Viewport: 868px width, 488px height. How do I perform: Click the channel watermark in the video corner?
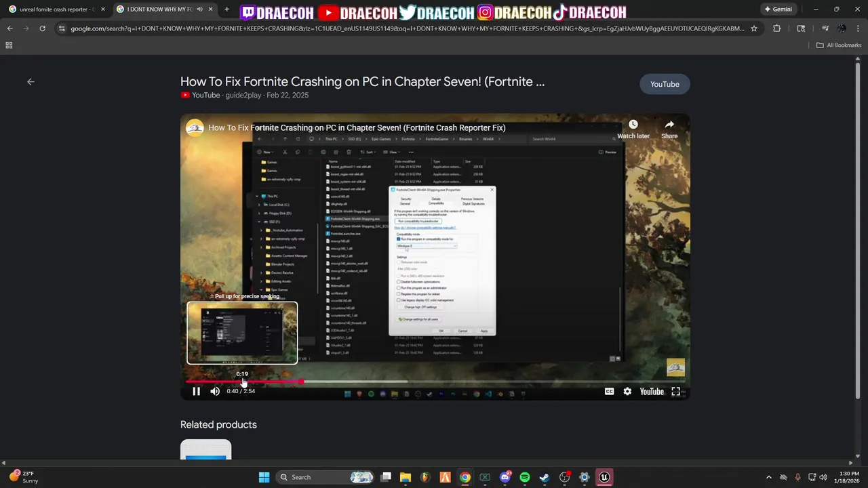[675, 367]
